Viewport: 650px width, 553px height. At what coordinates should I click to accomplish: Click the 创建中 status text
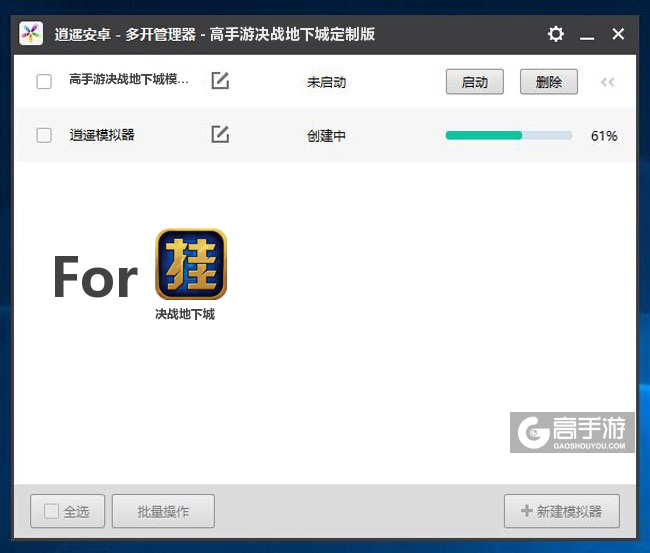(326, 136)
